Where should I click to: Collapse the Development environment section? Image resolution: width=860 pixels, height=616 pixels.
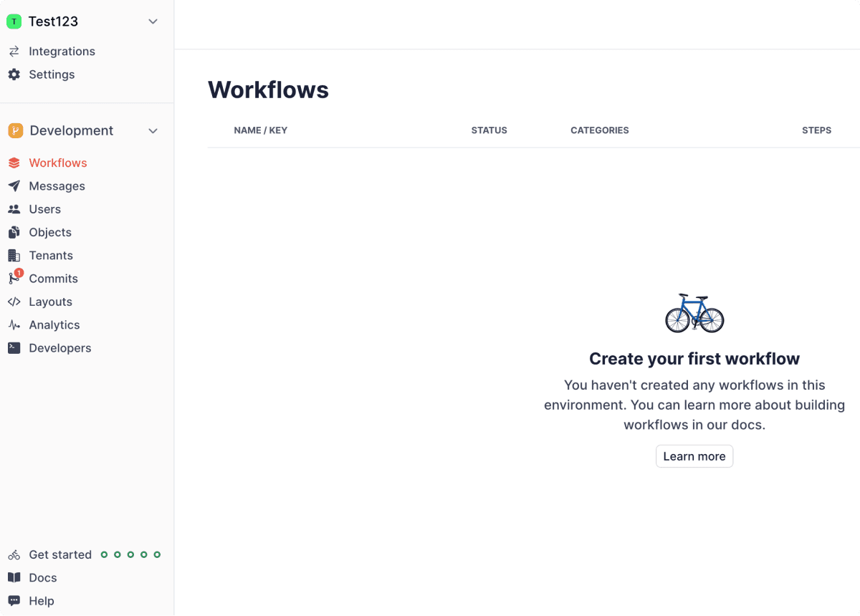pos(153,130)
